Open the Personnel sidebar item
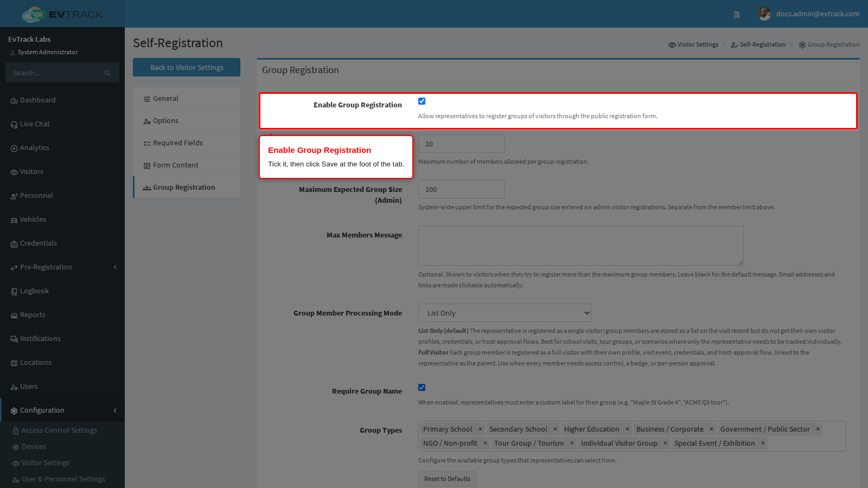 pos(62,196)
